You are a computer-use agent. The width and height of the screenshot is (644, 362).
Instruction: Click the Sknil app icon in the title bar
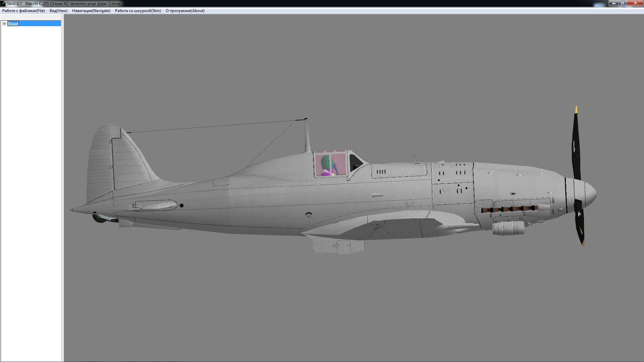[x=3, y=4]
